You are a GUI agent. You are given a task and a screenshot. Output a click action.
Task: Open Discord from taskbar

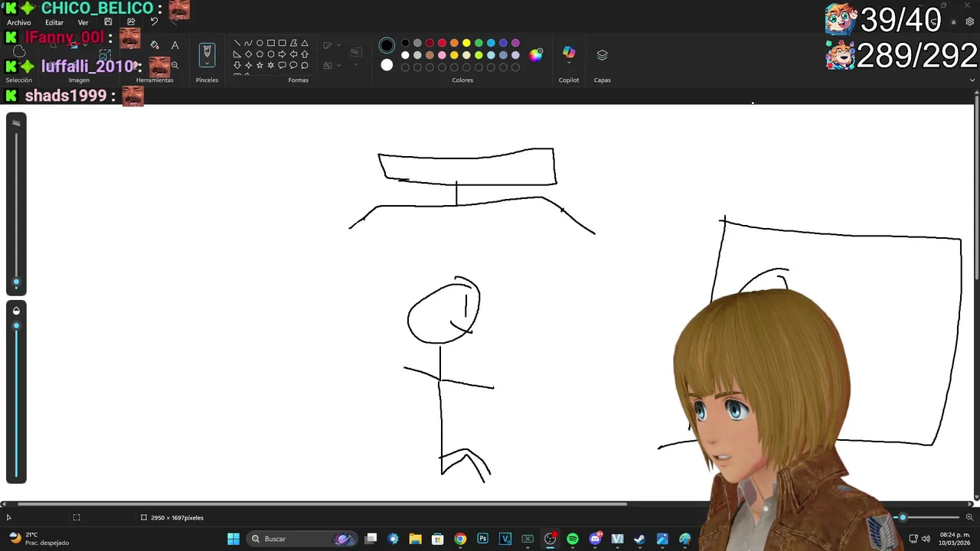[595, 539]
